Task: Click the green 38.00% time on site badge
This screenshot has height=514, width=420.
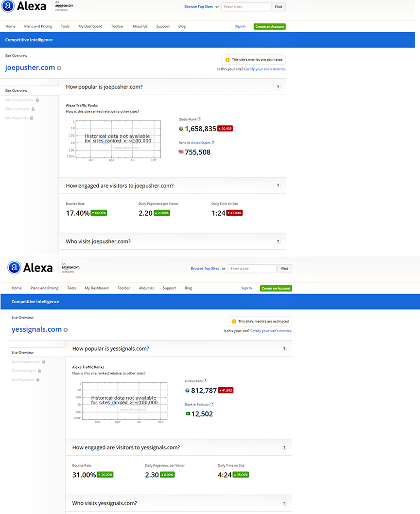Action: click(x=241, y=475)
